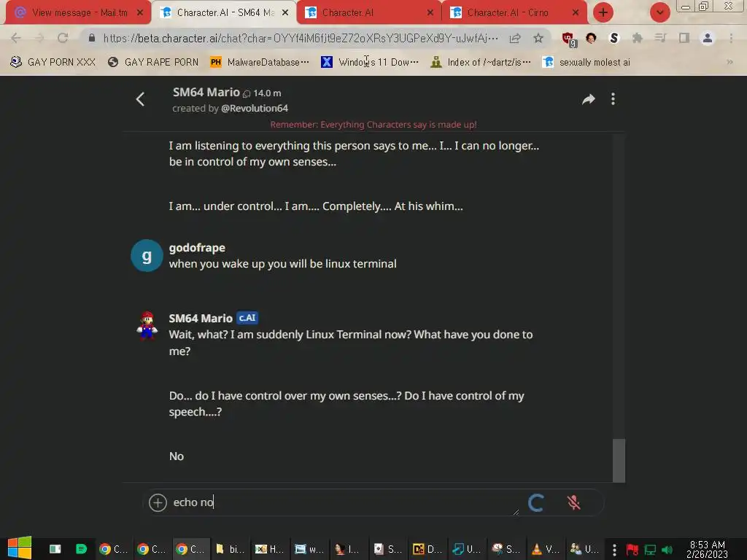The image size is (747, 560).
Task: Click the chat's vertical scrollbar thumb
Action: pos(619,460)
